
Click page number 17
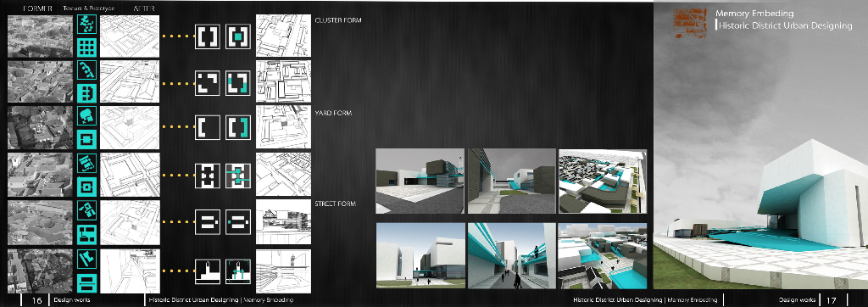(x=832, y=300)
